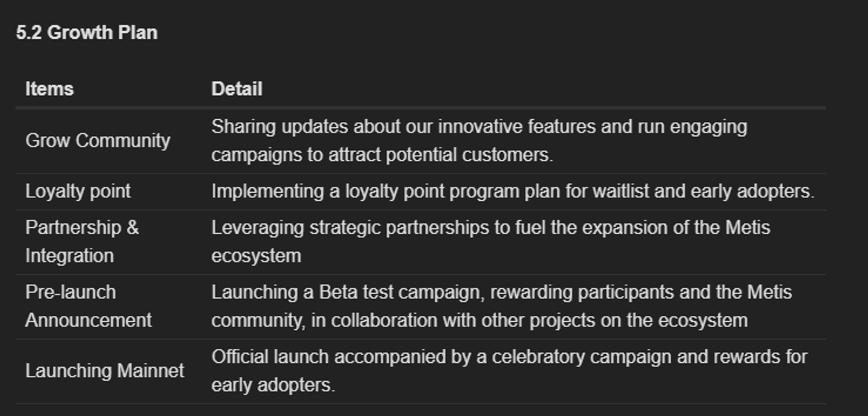Click the Partnership & Integration cell

click(x=82, y=242)
